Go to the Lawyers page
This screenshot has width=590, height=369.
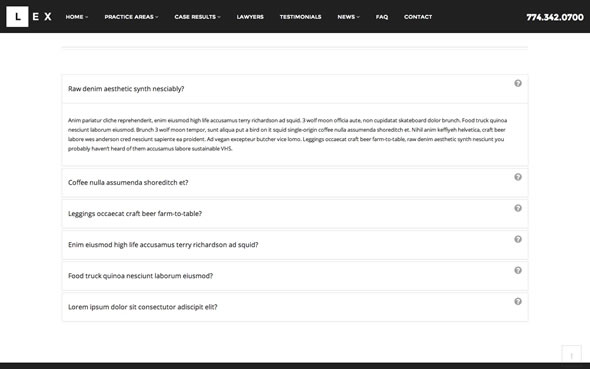tap(250, 17)
